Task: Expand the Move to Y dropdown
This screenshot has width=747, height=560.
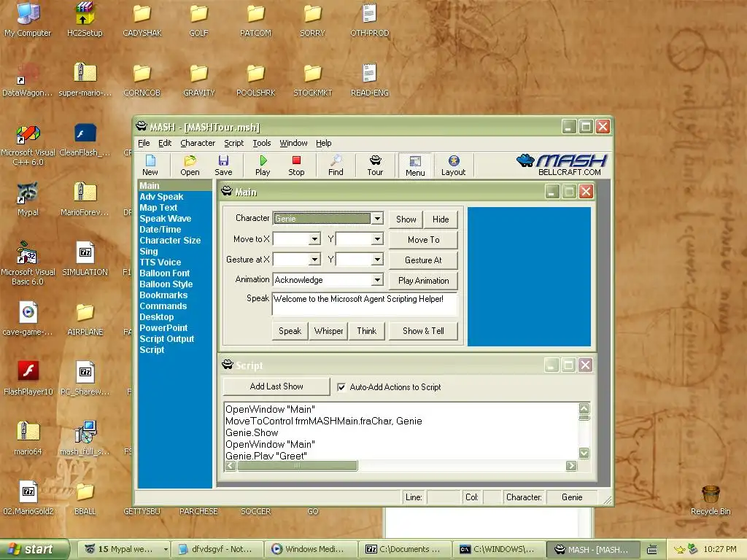Action: (377, 239)
